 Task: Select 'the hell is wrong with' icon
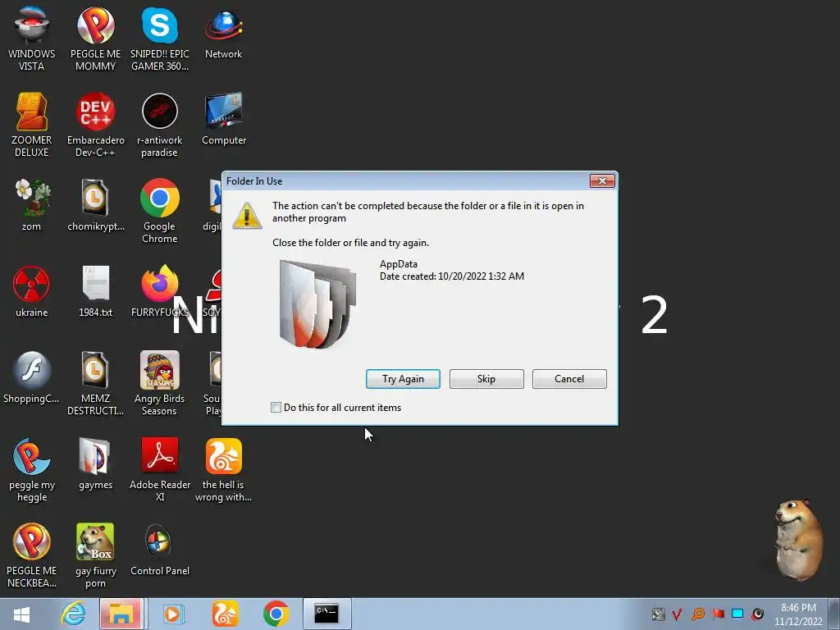coord(223,470)
